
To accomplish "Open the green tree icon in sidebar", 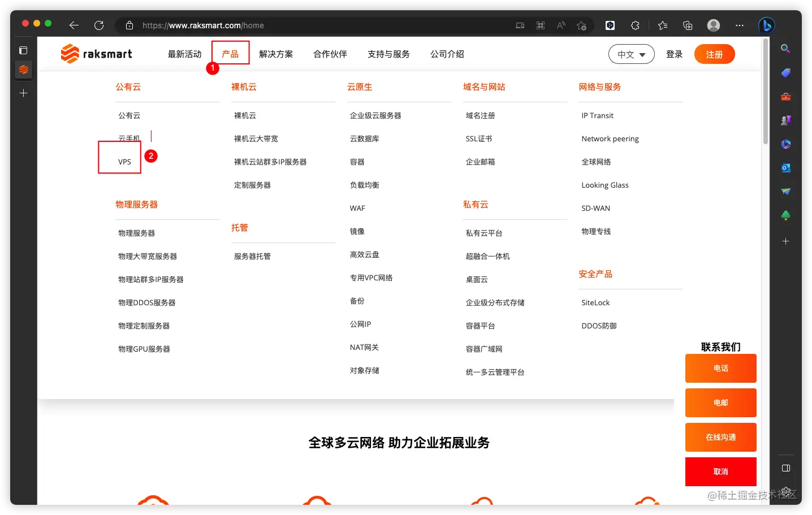I will (x=785, y=215).
